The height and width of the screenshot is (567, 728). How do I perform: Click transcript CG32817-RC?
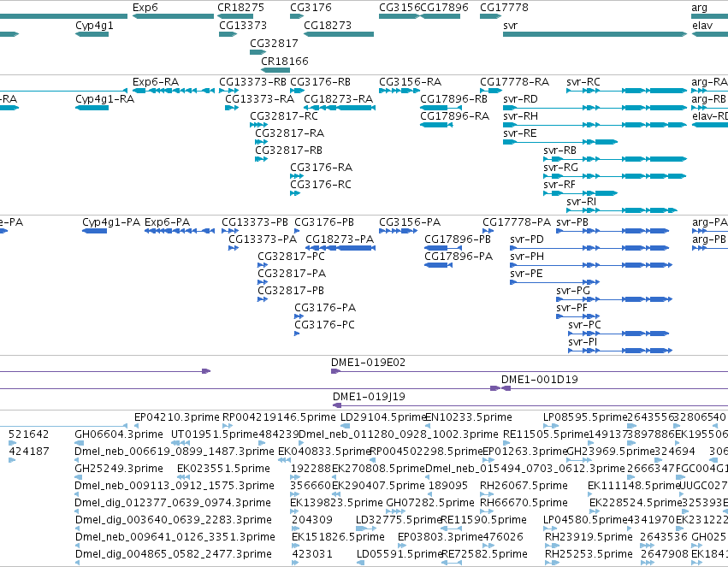(258, 125)
